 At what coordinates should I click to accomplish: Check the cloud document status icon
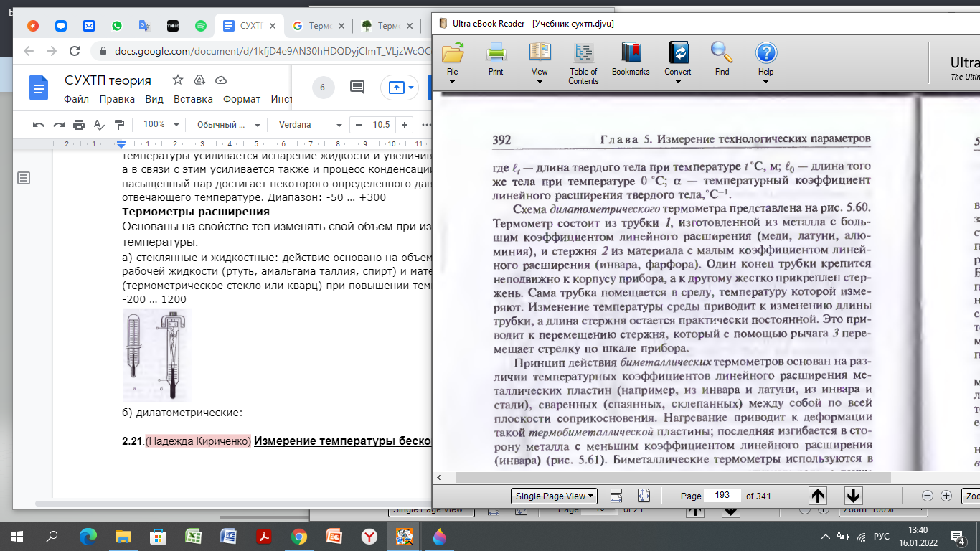coord(221,80)
